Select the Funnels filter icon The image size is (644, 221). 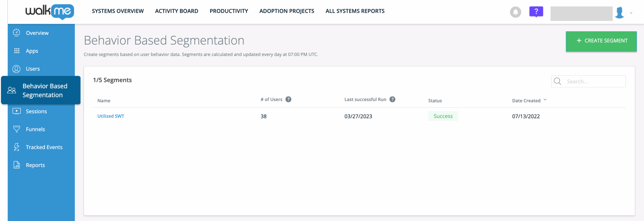click(17, 129)
